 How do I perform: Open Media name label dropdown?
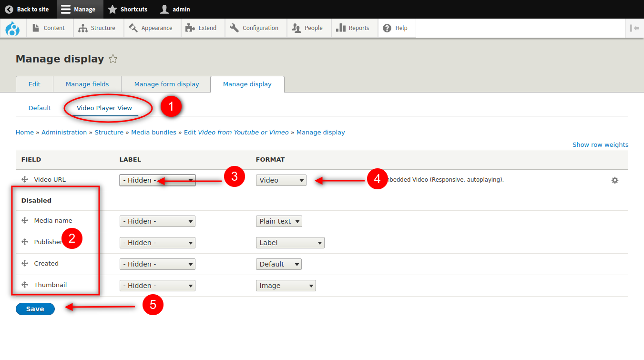point(157,221)
